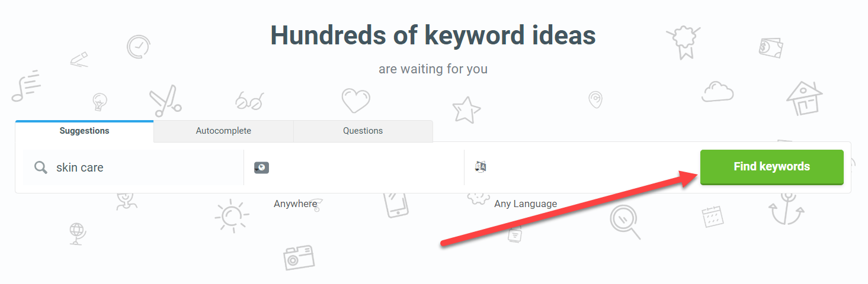Click the "skin care" keyword input field
The image size is (868, 284).
[142, 167]
